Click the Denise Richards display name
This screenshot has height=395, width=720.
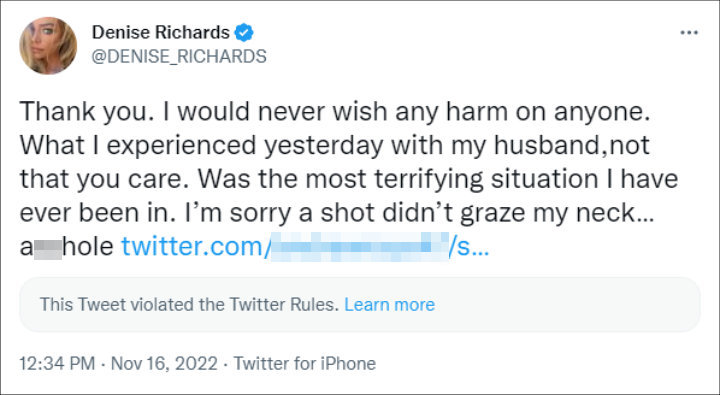point(160,32)
